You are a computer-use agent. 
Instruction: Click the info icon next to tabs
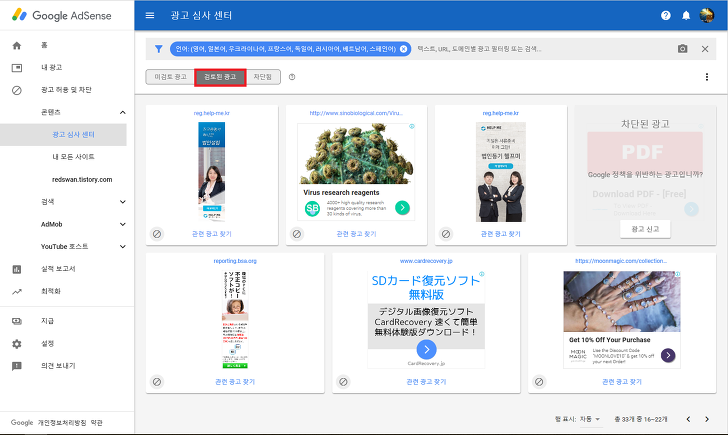coord(292,77)
